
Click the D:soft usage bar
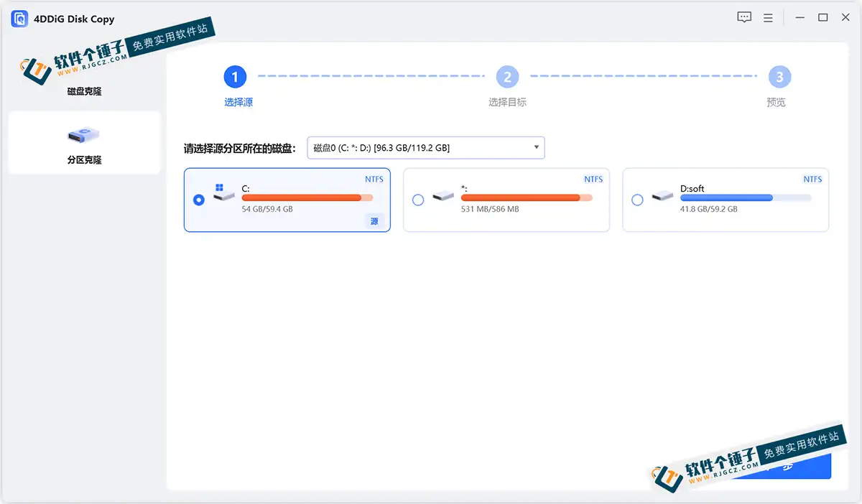(746, 197)
